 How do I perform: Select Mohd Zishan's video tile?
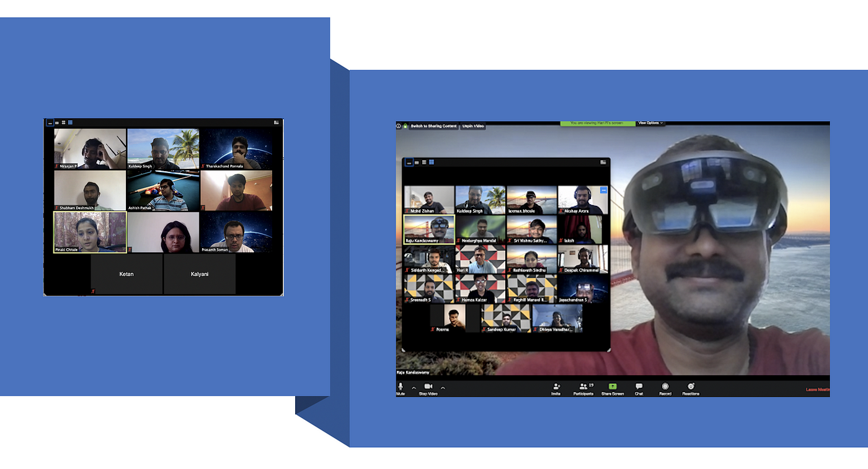coord(429,200)
